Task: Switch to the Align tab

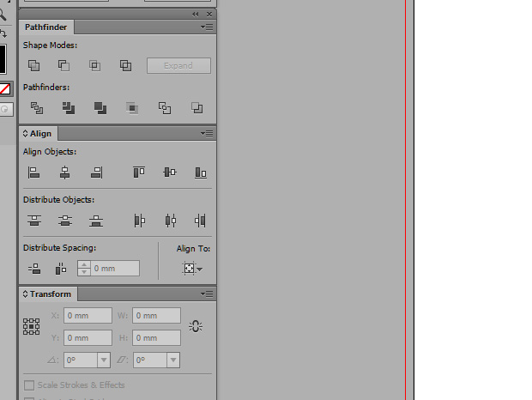Action: (x=40, y=134)
